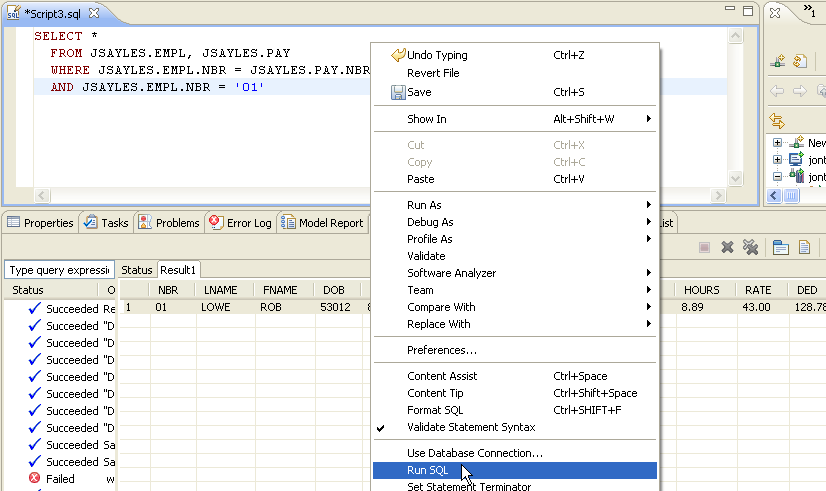Select Content Assist menu entry
This screenshot has width=826, height=491.
[515, 376]
